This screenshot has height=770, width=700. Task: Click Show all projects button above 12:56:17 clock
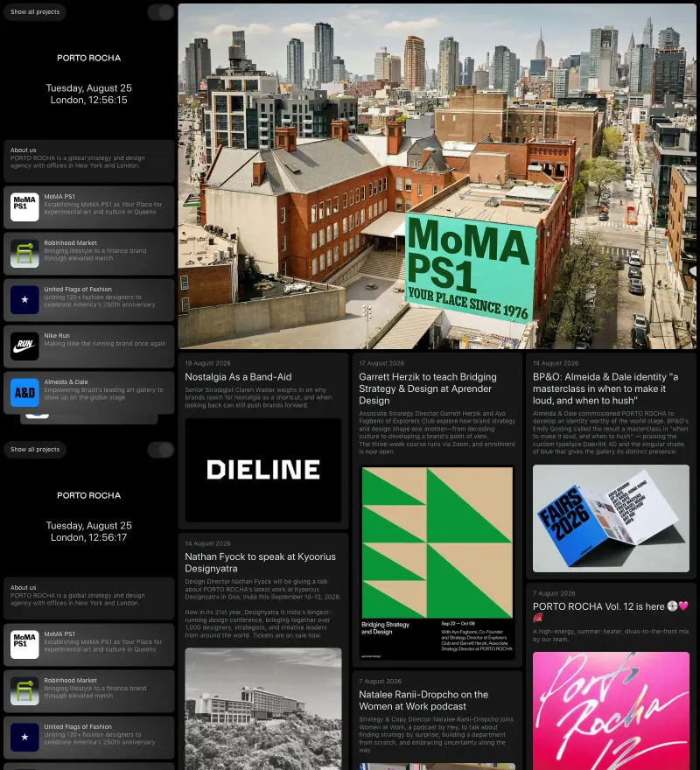pyautogui.click(x=35, y=450)
